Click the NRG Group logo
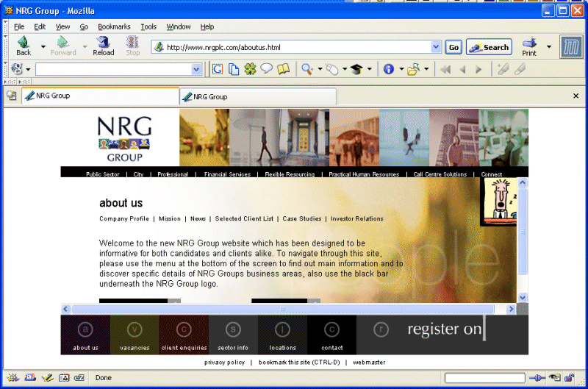588x389 pixels. 124,138
